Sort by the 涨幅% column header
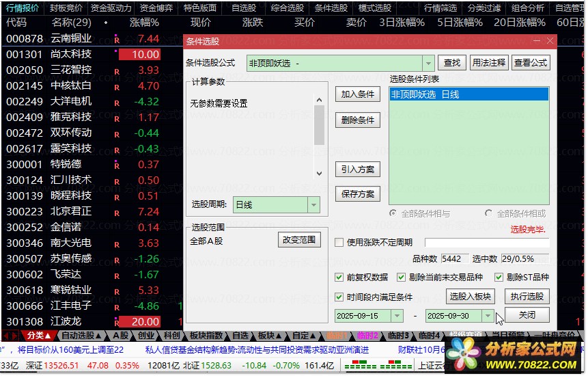588x376 pixels. 144,23
